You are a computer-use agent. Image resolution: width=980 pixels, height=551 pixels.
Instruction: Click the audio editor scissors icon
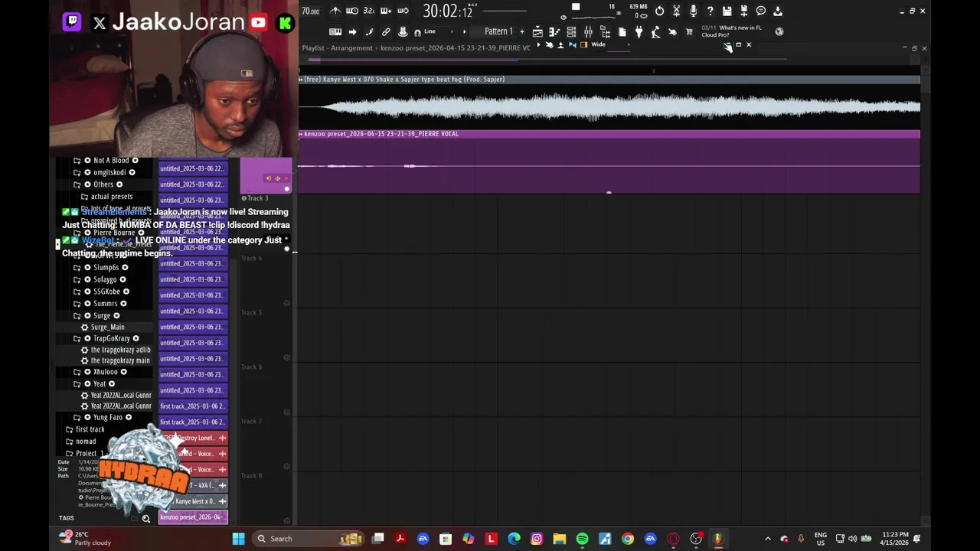tap(676, 11)
